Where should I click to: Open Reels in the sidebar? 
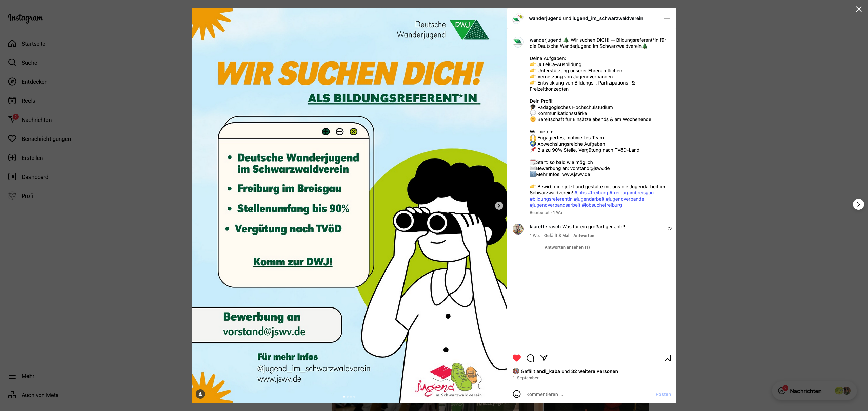pyautogui.click(x=28, y=101)
